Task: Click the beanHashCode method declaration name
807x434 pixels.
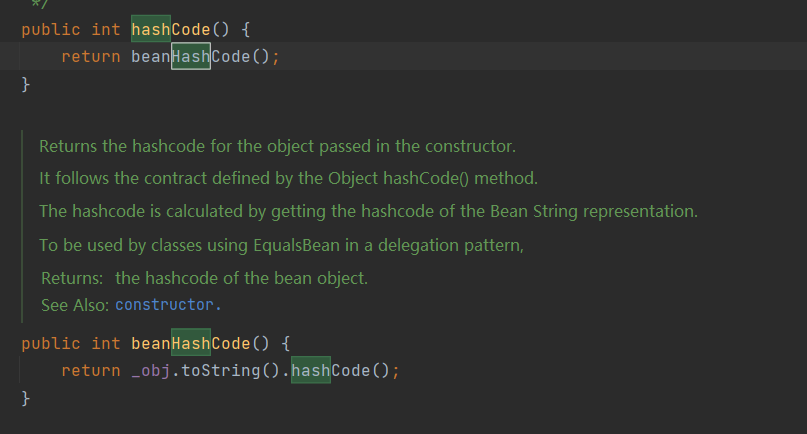Action: pyautogui.click(x=190, y=343)
